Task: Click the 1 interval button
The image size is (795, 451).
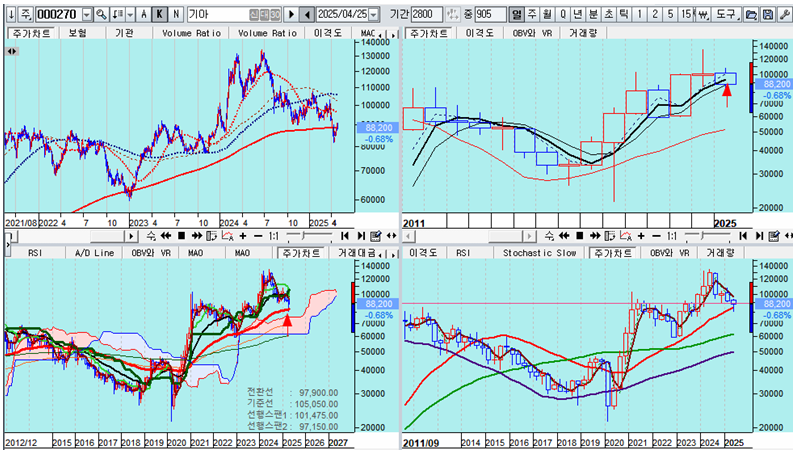Action: pyautogui.click(x=639, y=14)
